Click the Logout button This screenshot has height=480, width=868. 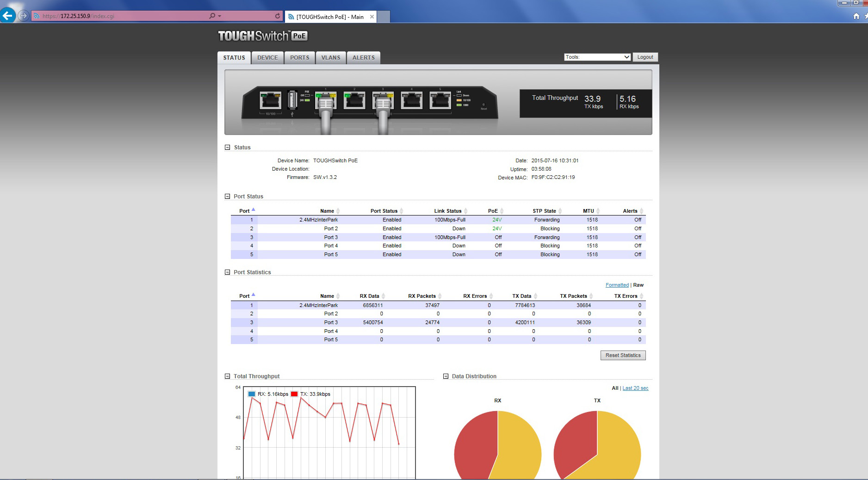pos(645,57)
